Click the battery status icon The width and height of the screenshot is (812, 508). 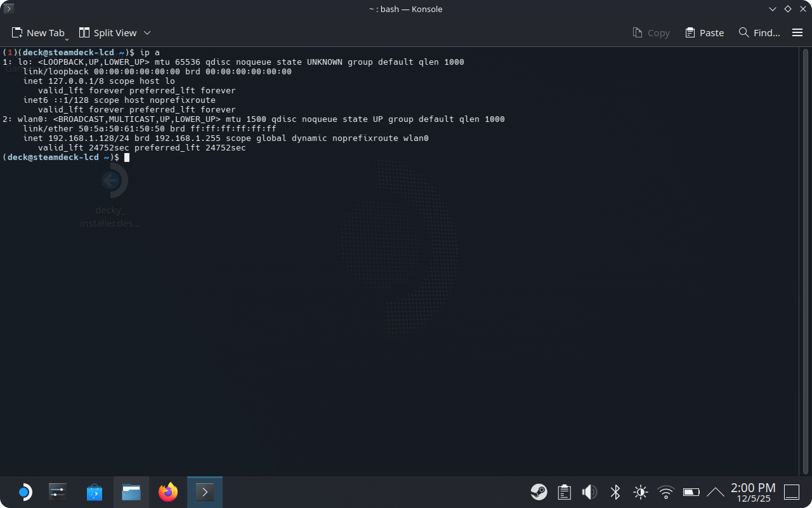pyautogui.click(x=691, y=492)
